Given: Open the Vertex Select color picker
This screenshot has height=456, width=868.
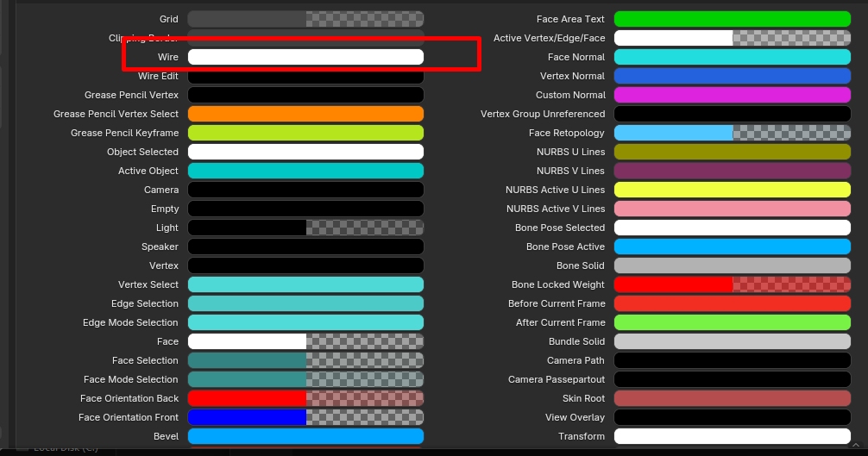Looking at the screenshot, I should pyautogui.click(x=305, y=284).
